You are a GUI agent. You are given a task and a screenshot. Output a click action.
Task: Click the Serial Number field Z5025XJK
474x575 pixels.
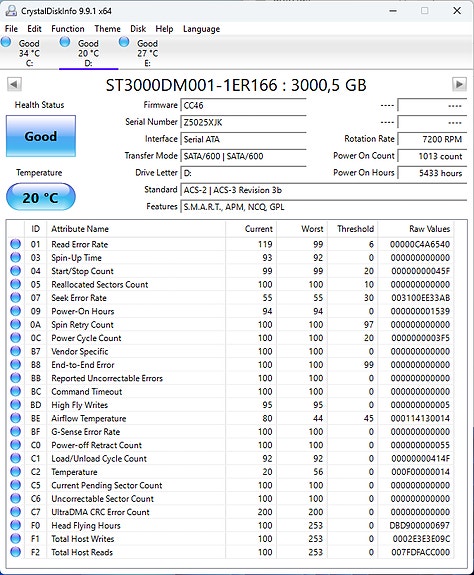(x=243, y=122)
